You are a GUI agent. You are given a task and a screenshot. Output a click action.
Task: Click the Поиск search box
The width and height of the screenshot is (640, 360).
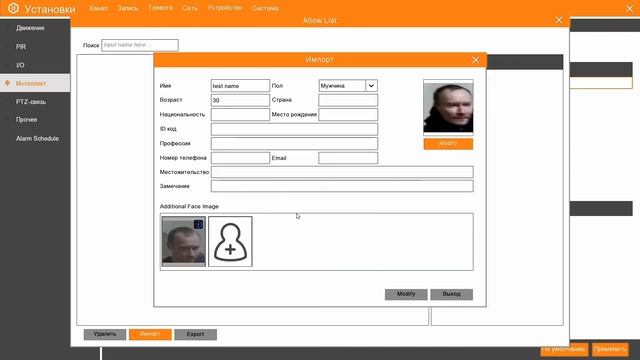tap(140, 45)
